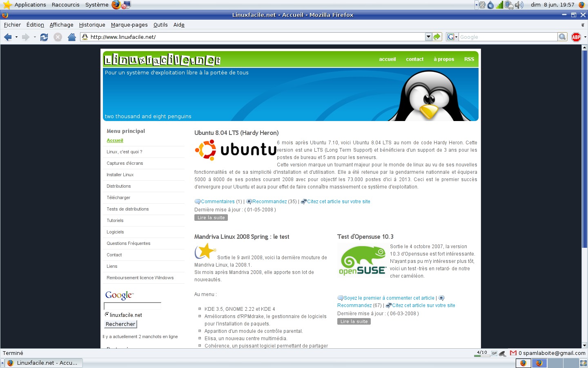588x368 pixels.
Task: Expand the URL bar history dropdown
Action: [428, 37]
